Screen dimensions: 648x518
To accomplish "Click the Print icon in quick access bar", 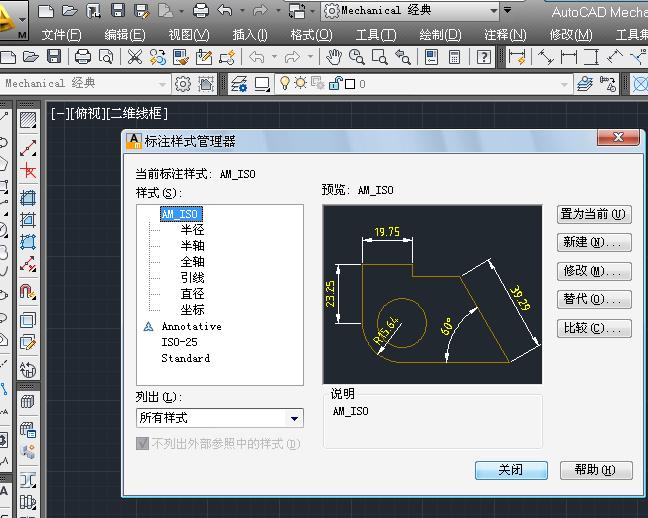I will (x=200, y=10).
